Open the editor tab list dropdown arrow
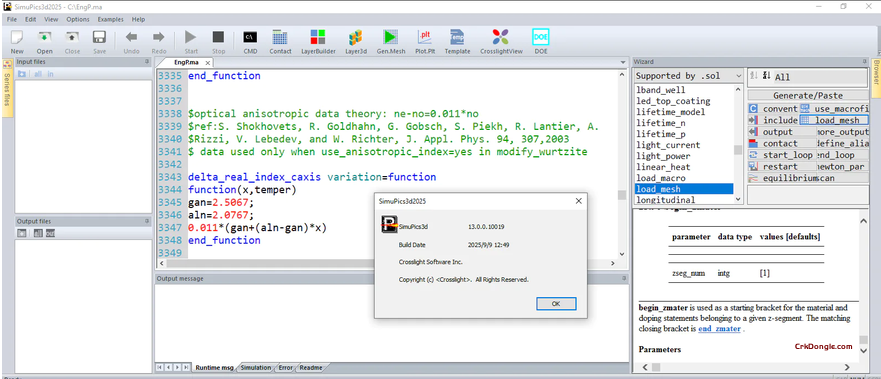The image size is (881, 379). [623, 62]
